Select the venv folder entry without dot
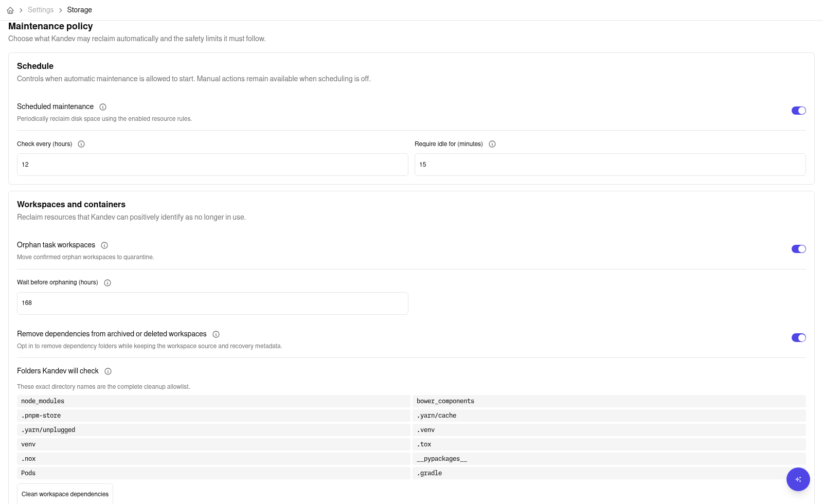 (213, 444)
